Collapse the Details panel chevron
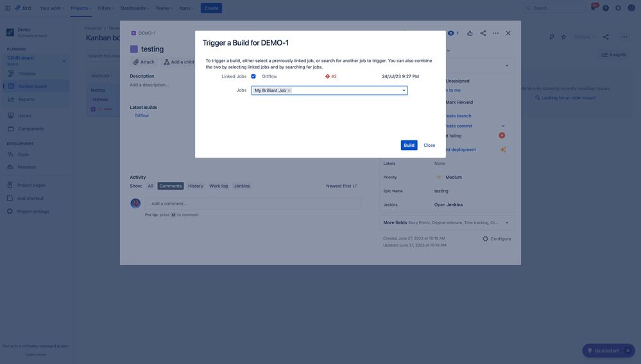Screen dimensions: 641x364 click(507, 66)
